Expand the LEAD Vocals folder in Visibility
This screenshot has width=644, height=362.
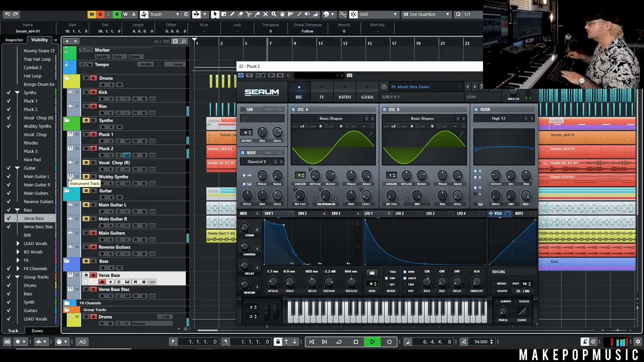click(x=18, y=244)
